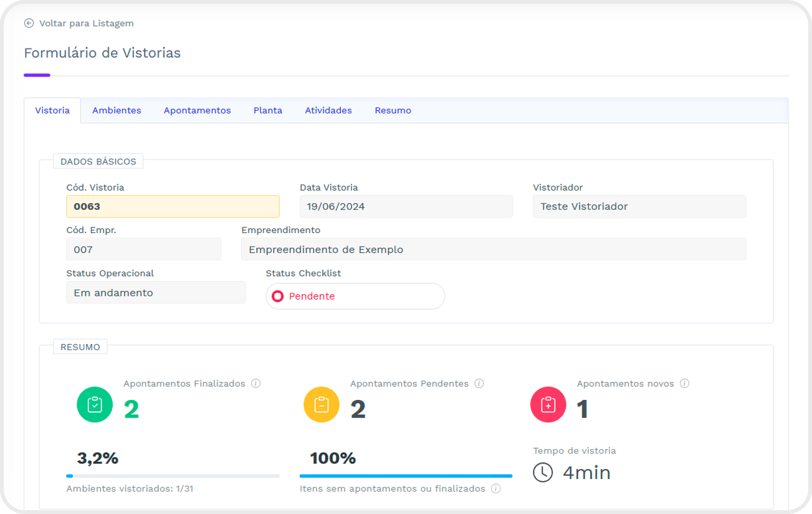Viewport: 812px width, 514px height.
Task: Switch to the Atividades tab
Action: (x=328, y=110)
